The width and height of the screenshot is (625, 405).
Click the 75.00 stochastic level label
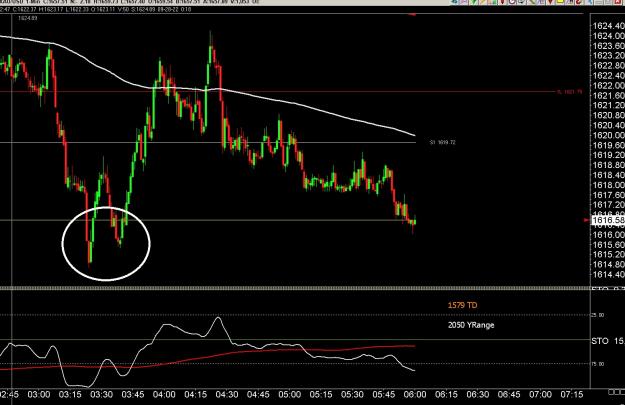pyautogui.click(x=597, y=364)
